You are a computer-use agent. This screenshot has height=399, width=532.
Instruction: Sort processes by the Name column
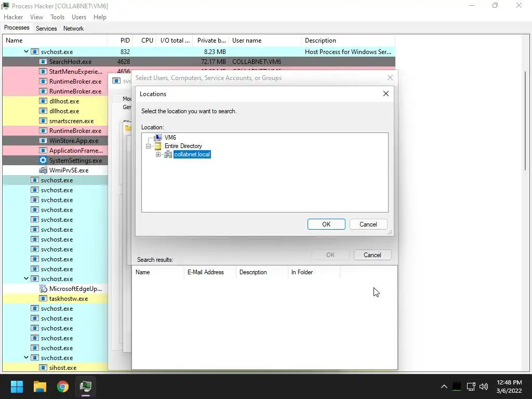pos(55,41)
